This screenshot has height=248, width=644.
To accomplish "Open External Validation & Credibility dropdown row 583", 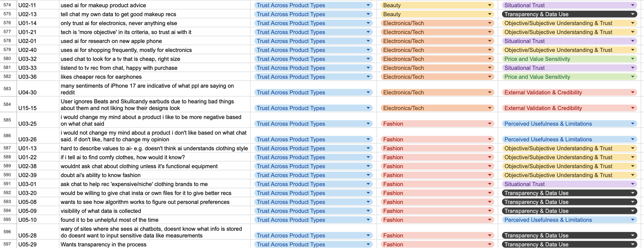I will point(632,92).
